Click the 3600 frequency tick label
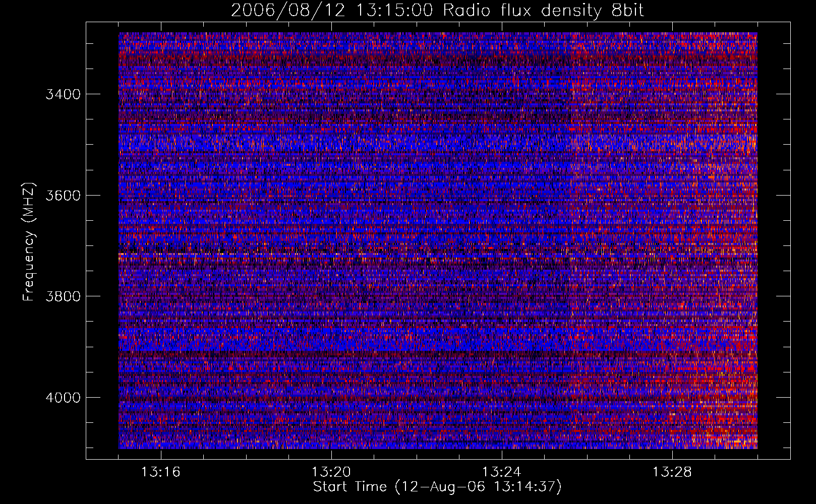The width and height of the screenshot is (816, 504). click(x=63, y=195)
